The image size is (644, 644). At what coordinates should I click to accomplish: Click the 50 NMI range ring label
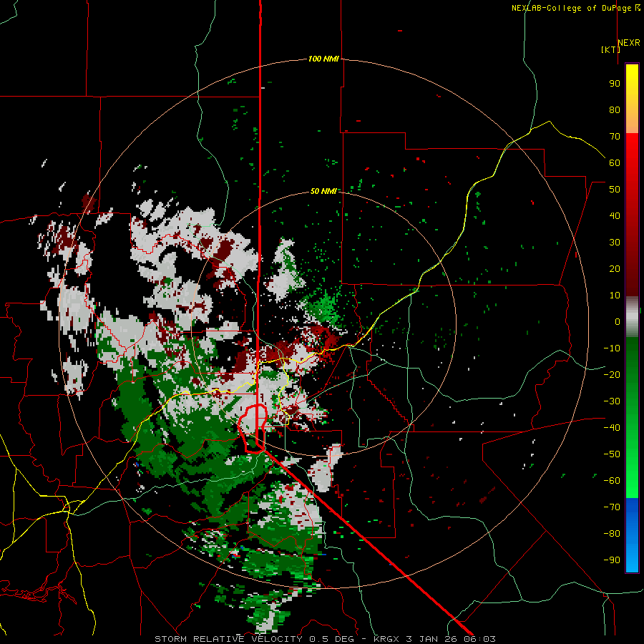pyautogui.click(x=323, y=191)
